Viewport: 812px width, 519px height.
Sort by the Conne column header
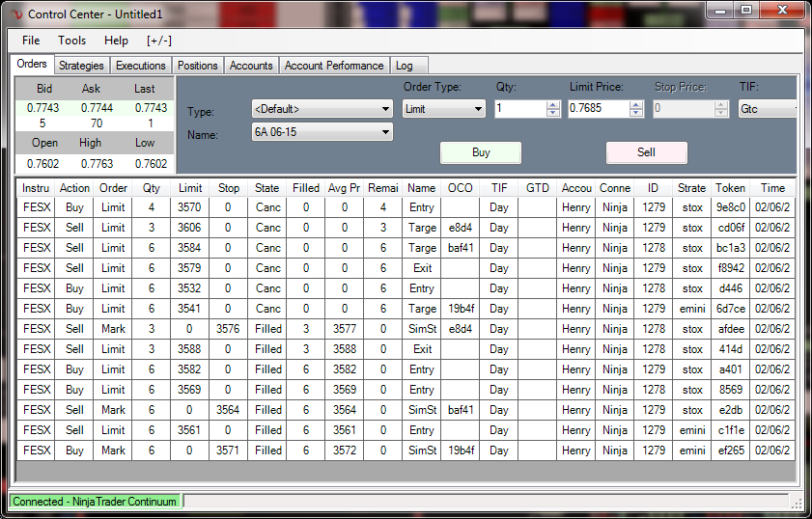(615, 188)
